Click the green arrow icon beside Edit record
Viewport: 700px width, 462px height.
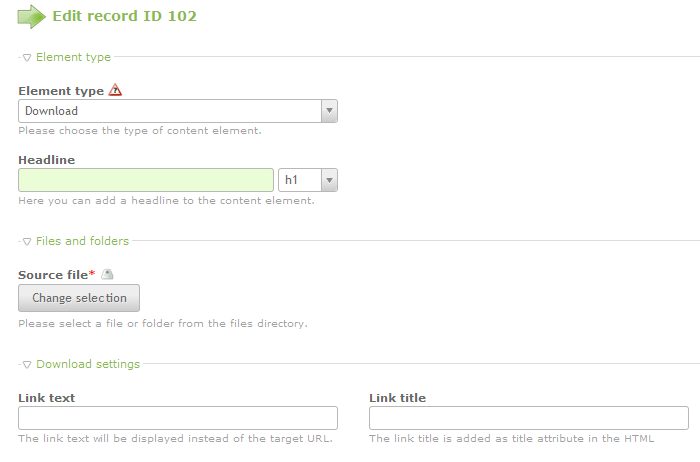(31, 16)
